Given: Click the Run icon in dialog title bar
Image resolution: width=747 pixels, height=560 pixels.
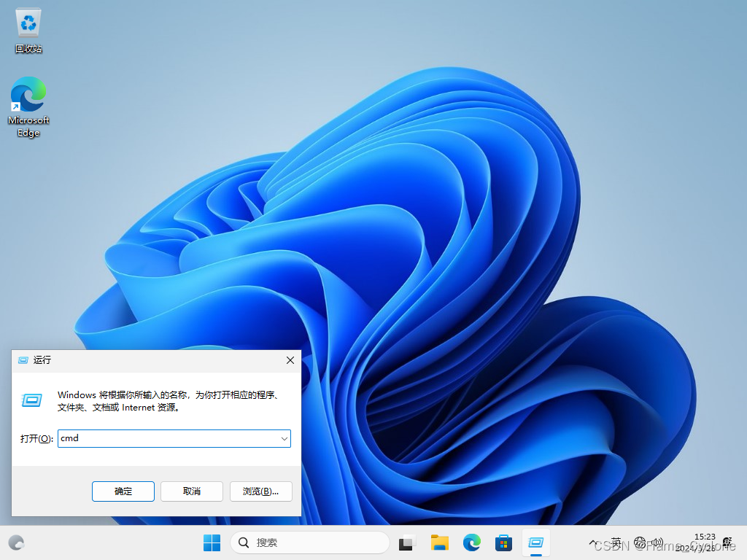Looking at the screenshot, I should click(x=23, y=360).
